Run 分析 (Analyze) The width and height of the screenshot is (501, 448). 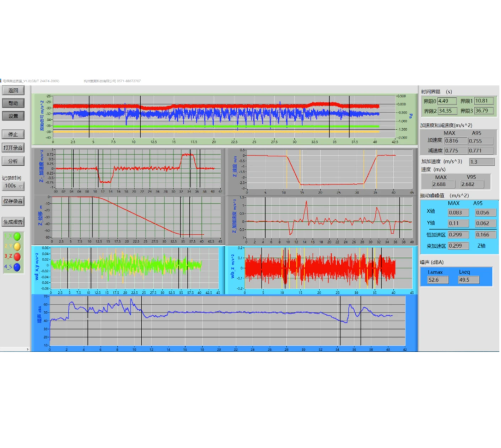click(x=13, y=161)
